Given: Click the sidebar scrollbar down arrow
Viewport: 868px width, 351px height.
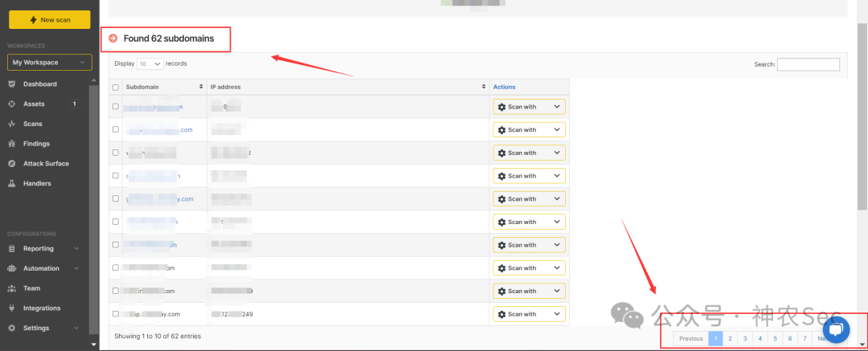Looking at the screenshot, I should [94, 345].
